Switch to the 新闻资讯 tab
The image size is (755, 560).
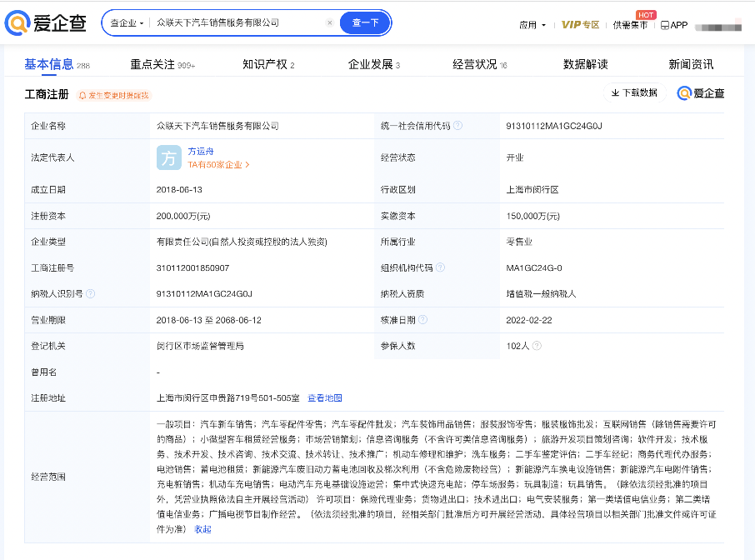pos(691,64)
